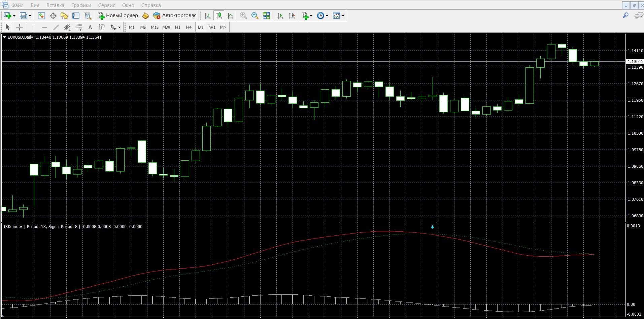The height and width of the screenshot is (319, 644).
Task: Open the search magnifier icon
Action: pos(625,15)
